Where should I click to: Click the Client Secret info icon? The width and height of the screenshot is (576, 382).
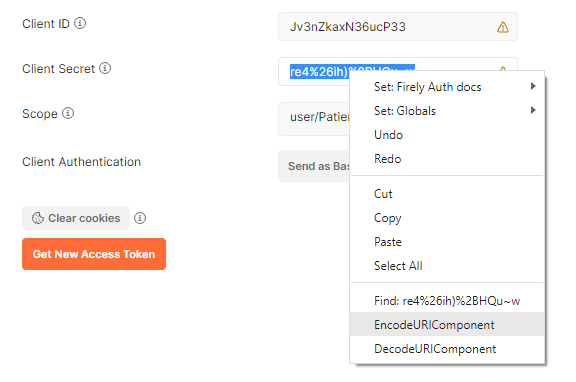[105, 68]
